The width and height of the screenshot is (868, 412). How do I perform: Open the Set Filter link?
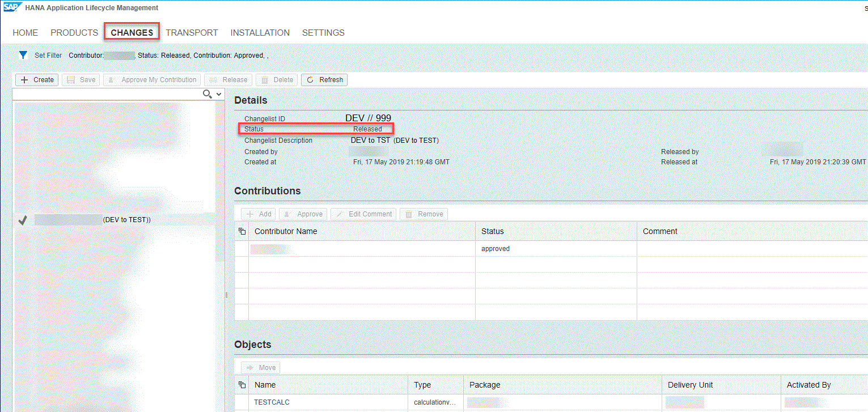[x=48, y=56]
